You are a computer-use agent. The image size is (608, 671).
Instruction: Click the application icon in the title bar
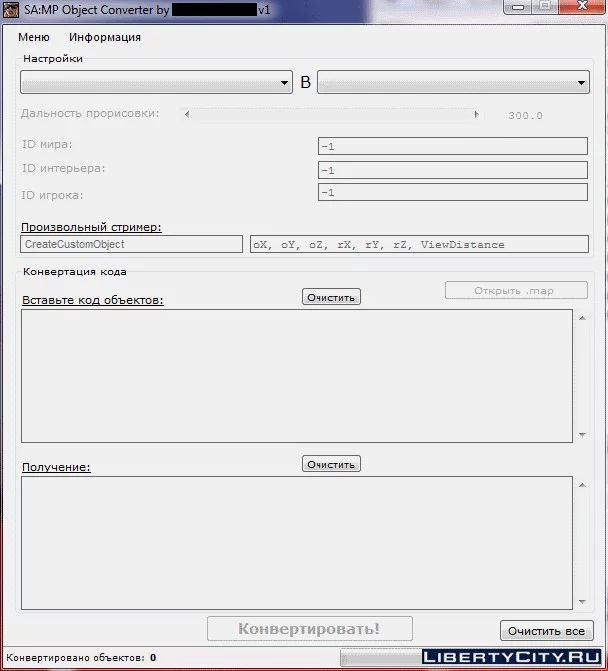(x=11, y=9)
